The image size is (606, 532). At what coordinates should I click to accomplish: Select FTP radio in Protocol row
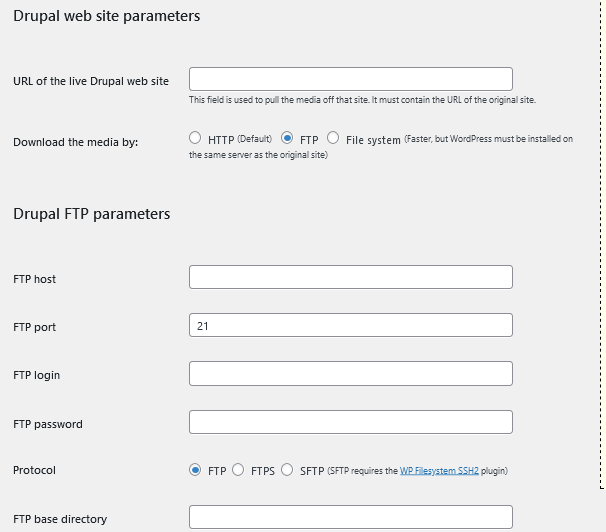pos(195,470)
